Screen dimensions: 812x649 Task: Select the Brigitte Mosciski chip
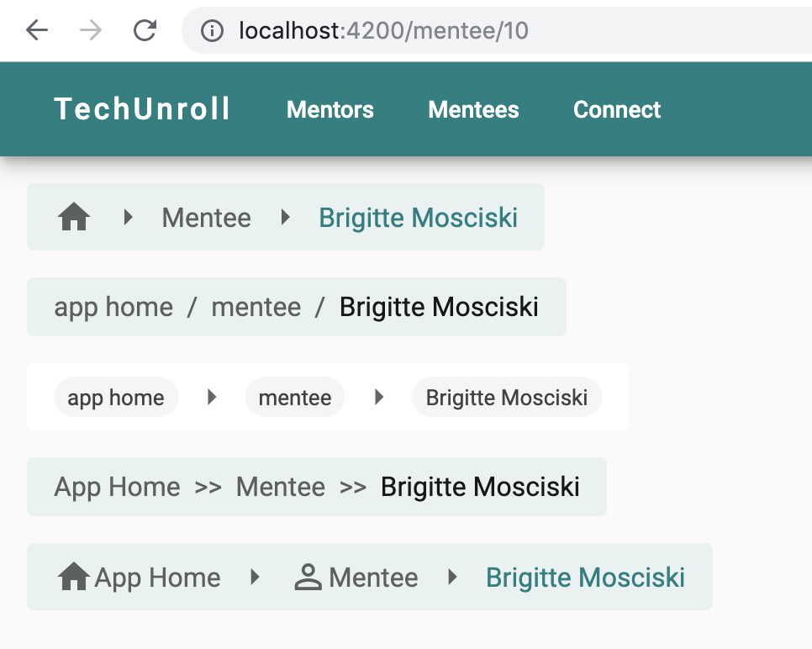click(506, 398)
